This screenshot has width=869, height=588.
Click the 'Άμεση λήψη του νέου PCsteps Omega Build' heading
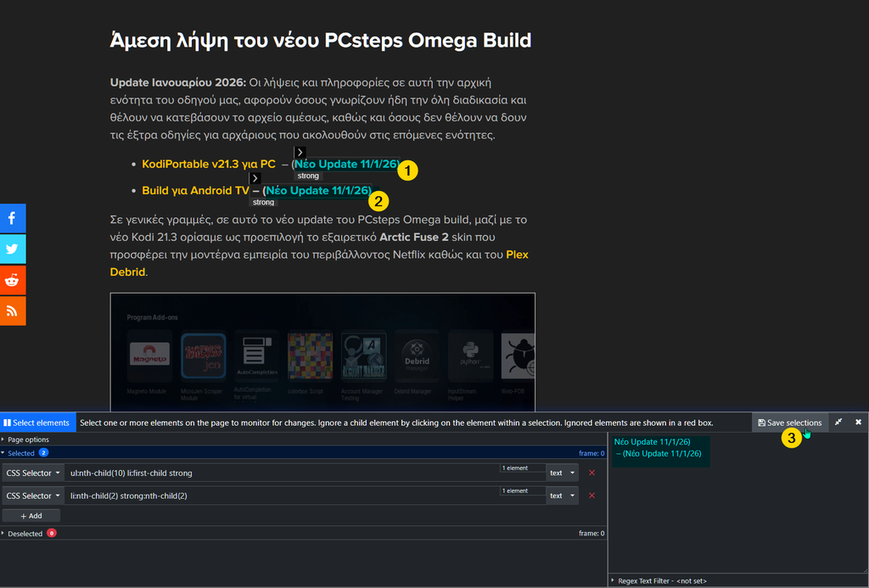pyautogui.click(x=320, y=40)
